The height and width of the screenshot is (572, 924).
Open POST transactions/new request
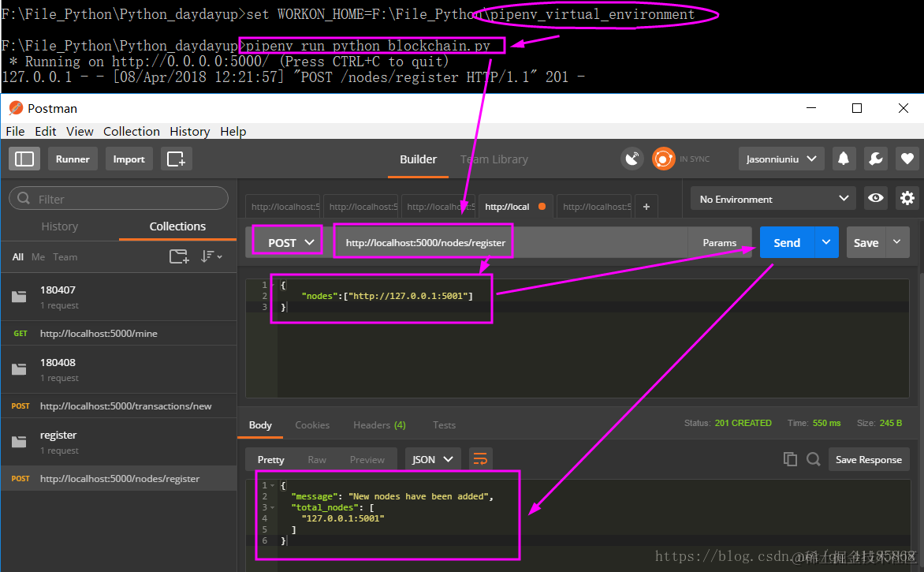[x=119, y=406]
